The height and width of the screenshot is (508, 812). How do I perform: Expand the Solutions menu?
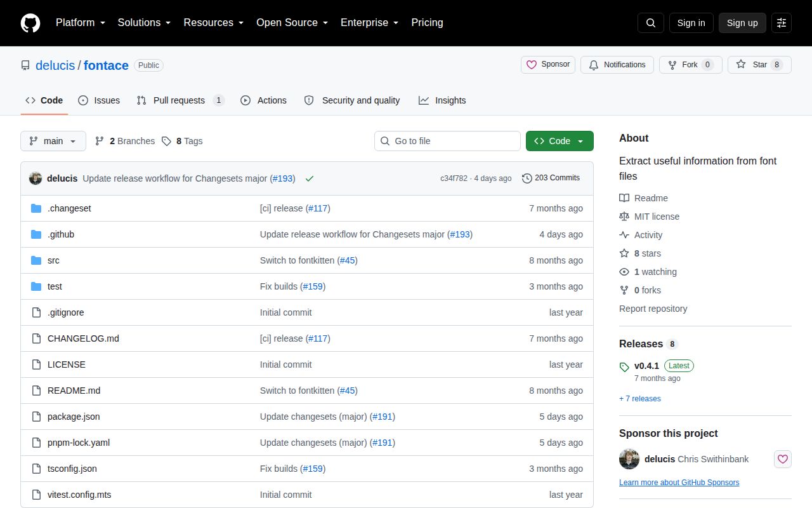[144, 23]
